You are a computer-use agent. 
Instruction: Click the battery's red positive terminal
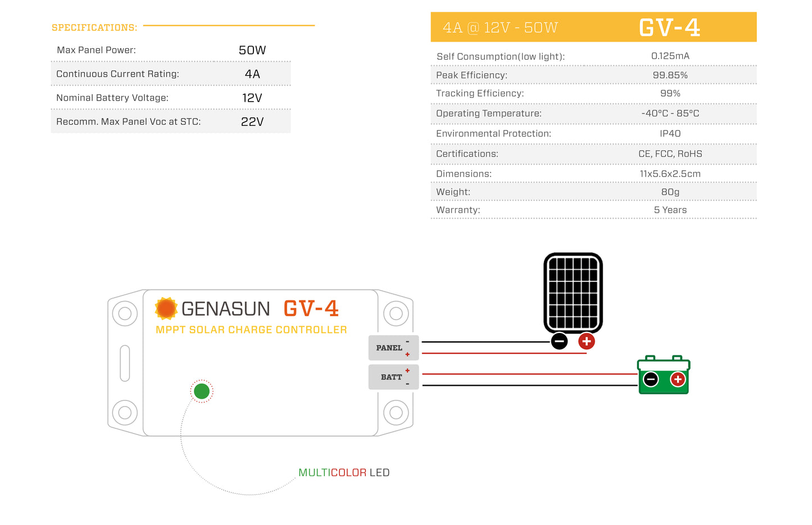click(x=678, y=380)
